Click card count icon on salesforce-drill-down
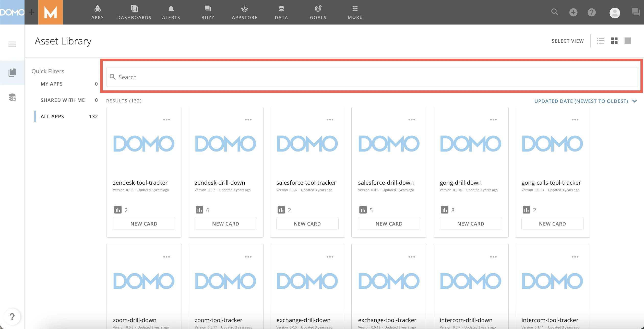The image size is (644, 329). 363,210
